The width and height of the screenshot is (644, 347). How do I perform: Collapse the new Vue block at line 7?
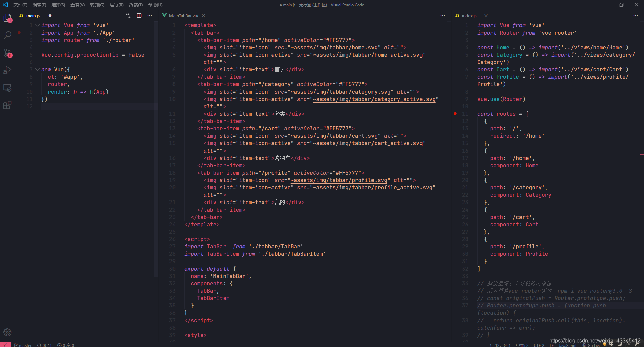coord(37,69)
